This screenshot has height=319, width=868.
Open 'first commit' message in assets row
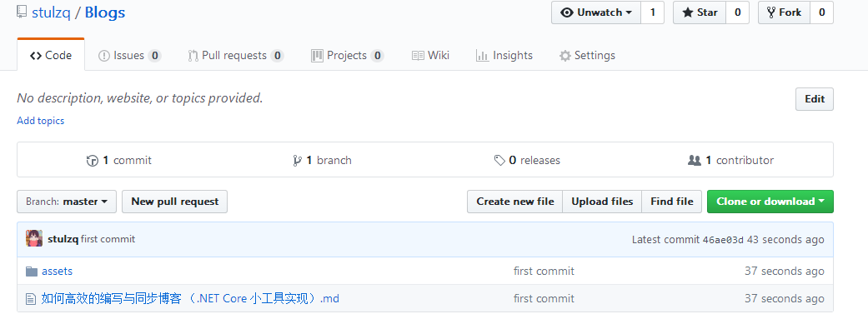pos(544,271)
